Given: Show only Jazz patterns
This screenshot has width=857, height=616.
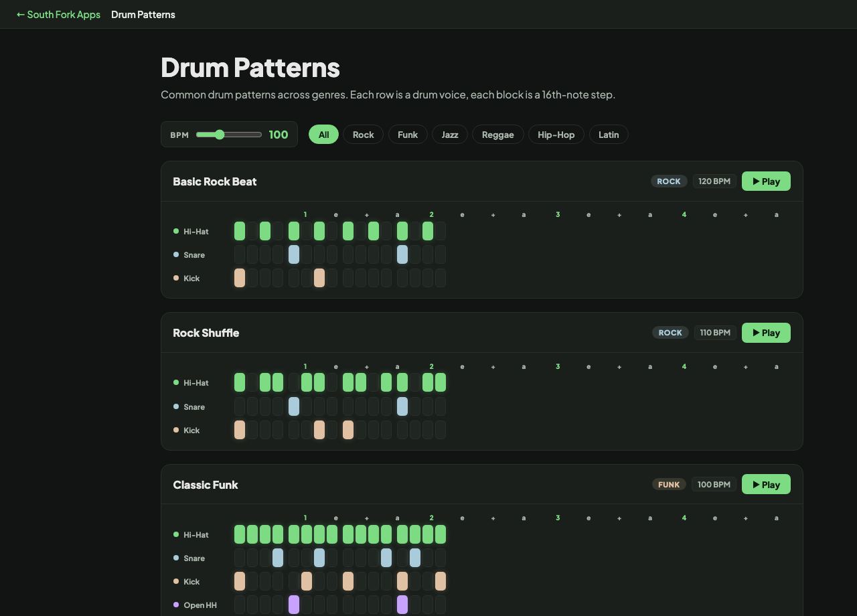Looking at the screenshot, I should point(450,135).
